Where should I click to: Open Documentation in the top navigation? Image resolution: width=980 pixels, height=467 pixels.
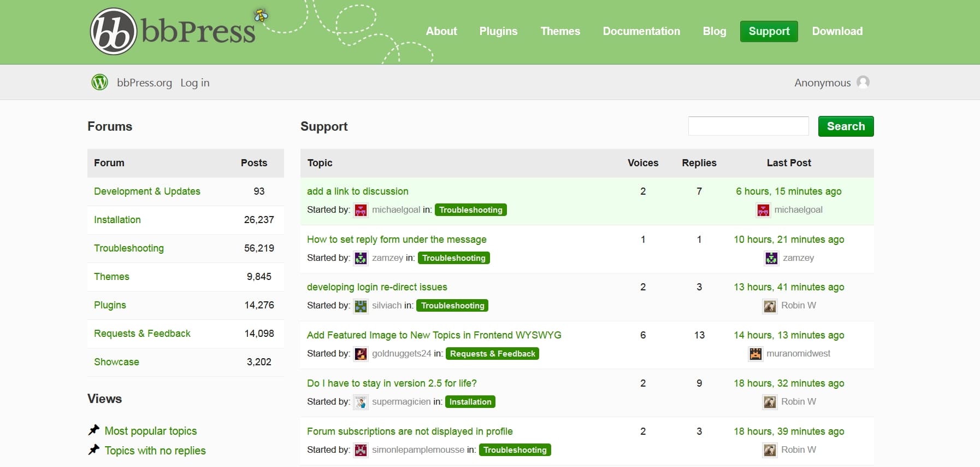pyautogui.click(x=641, y=31)
